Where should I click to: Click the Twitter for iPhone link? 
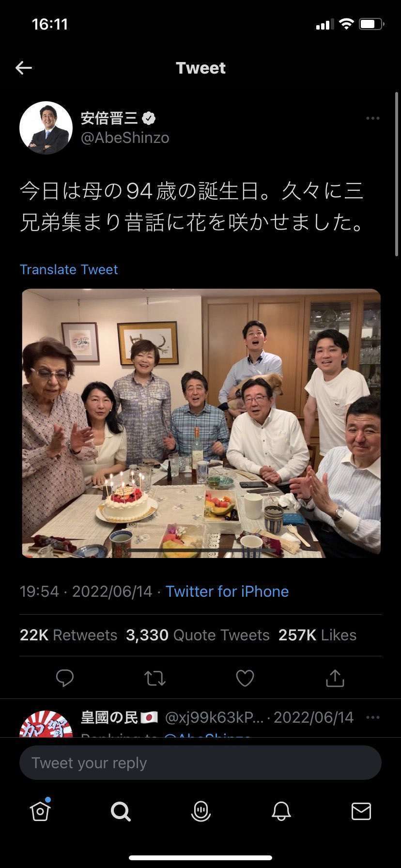click(x=227, y=591)
